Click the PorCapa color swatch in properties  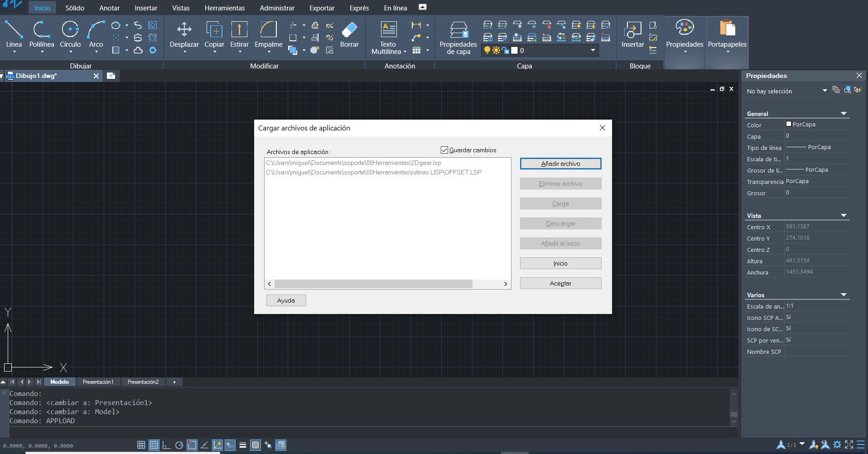788,124
